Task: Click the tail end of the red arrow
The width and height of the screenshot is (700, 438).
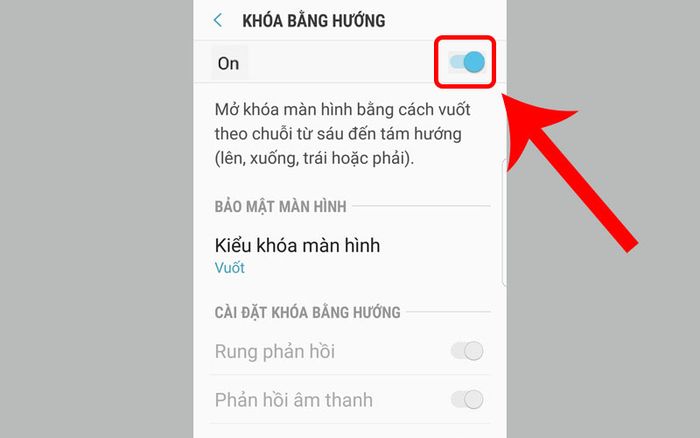Action: [625, 242]
